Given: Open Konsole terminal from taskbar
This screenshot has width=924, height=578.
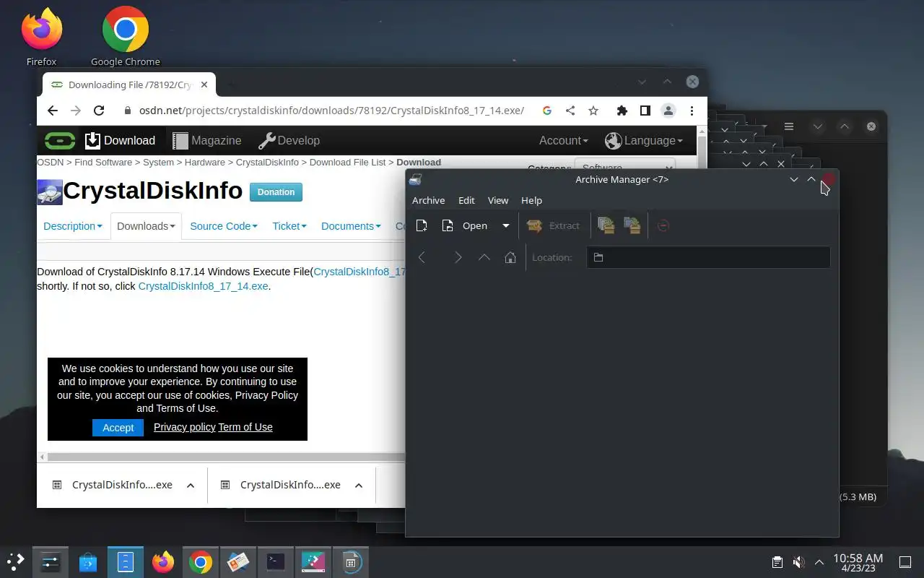Looking at the screenshot, I should (x=276, y=561).
